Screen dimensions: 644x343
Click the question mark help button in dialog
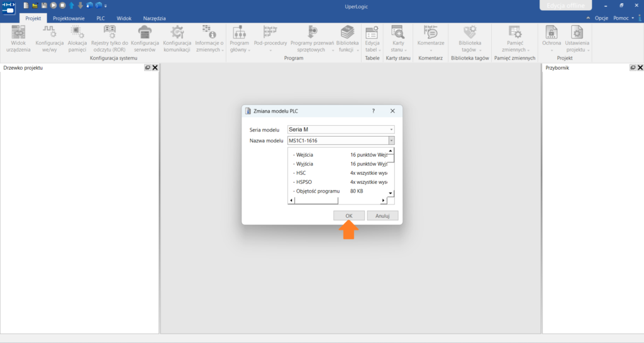(x=374, y=111)
